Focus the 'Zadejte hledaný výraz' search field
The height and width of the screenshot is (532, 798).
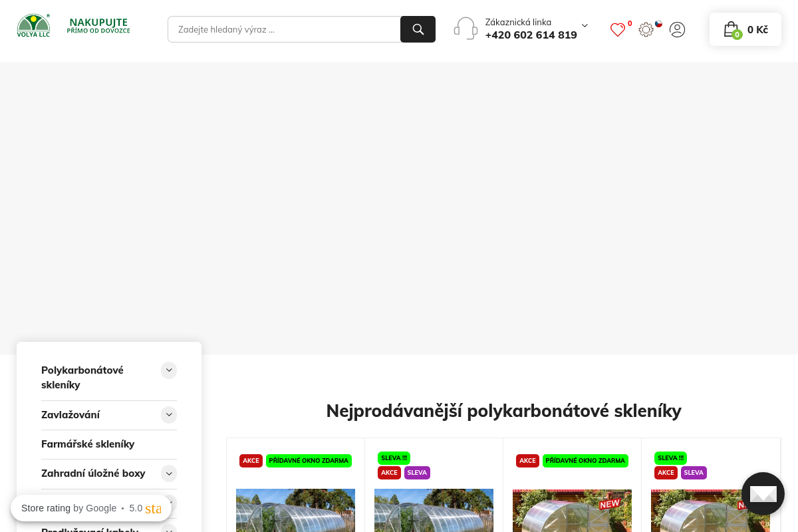coord(284,29)
